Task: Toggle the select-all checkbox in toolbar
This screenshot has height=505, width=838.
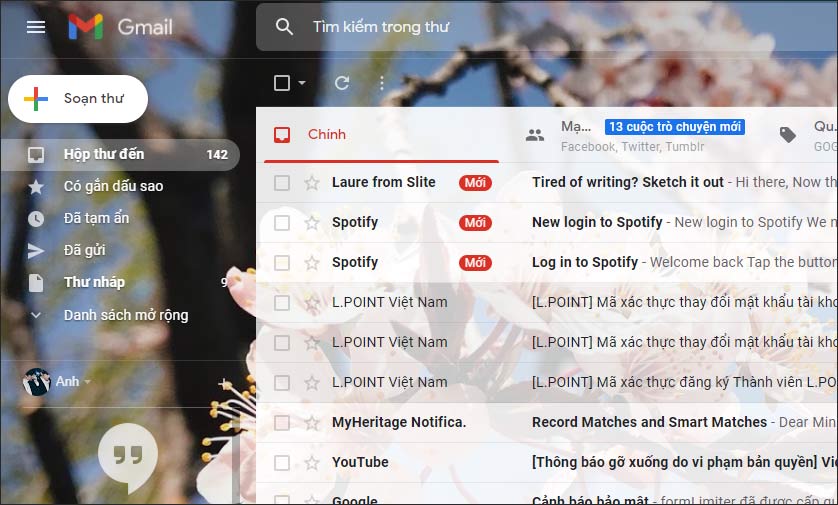Action: tap(282, 83)
